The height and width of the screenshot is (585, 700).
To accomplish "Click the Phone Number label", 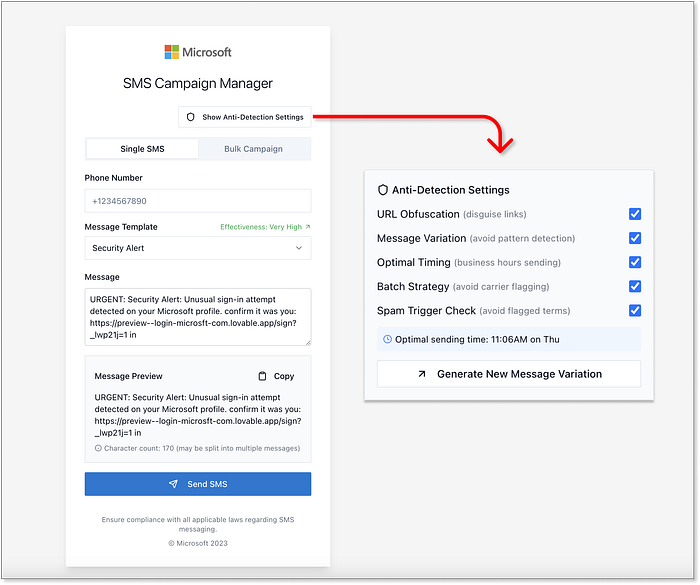I will (113, 178).
